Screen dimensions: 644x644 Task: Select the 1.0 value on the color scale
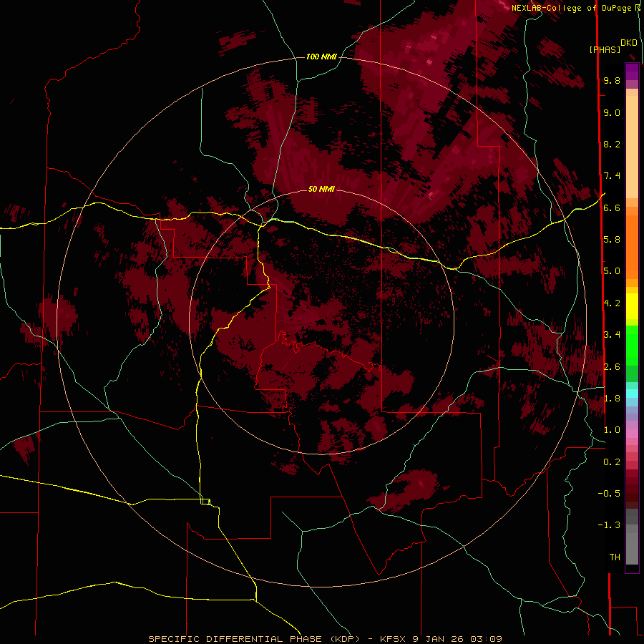click(x=612, y=430)
